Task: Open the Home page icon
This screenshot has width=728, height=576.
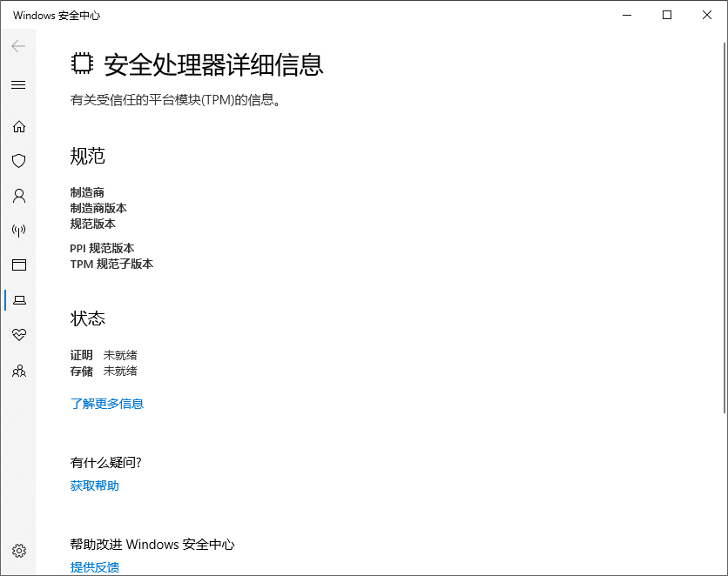Action: 19,127
